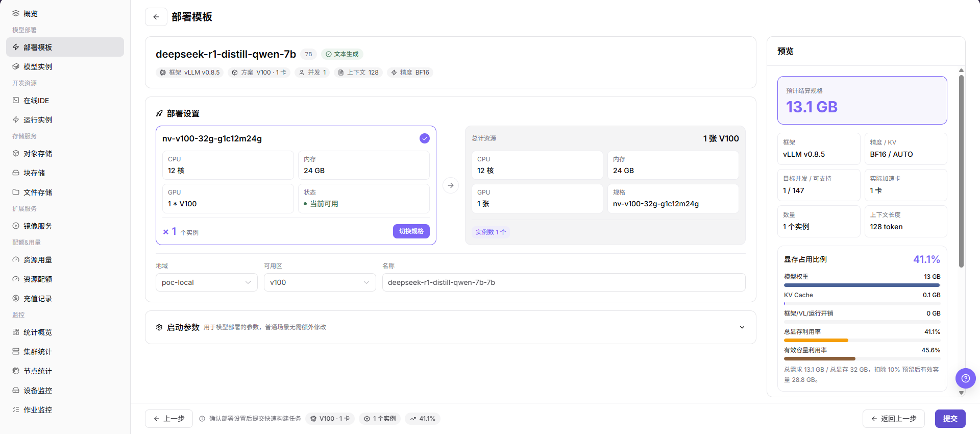
Task: Click the preview scrollbar down arrow
Action: pos(961,393)
